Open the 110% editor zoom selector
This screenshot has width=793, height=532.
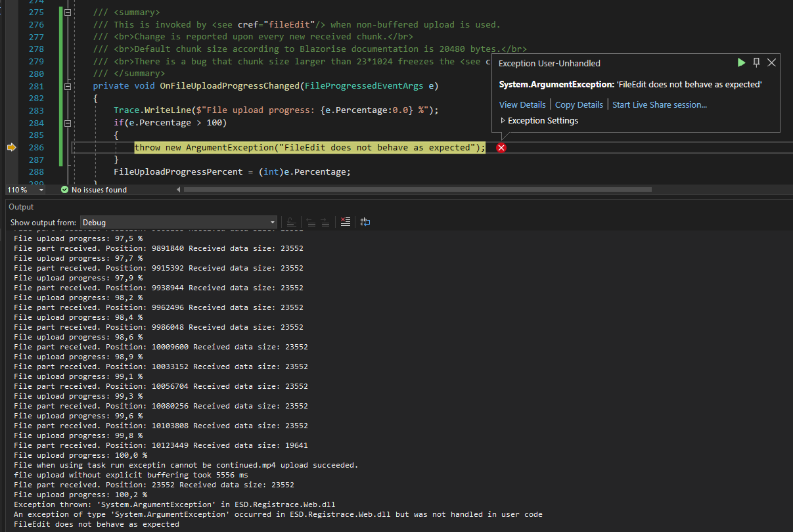25,190
